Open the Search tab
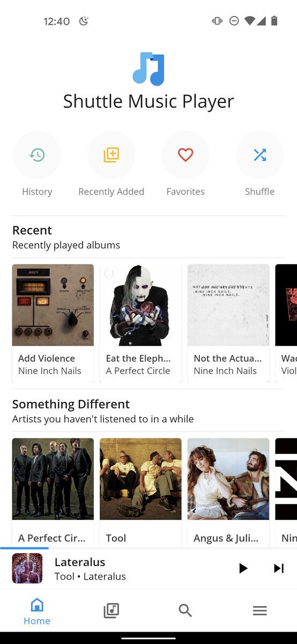Viewport: 297px width, 644px height. [185, 611]
